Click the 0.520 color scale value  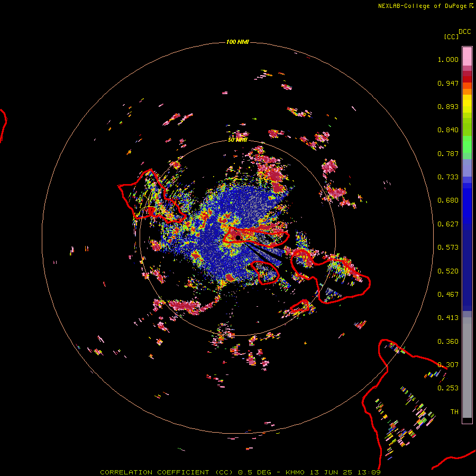448,271
